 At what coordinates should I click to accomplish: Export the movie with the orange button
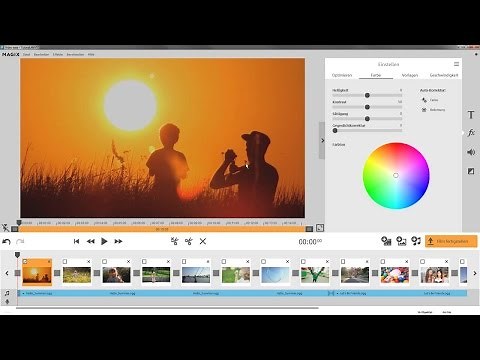tap(451, 241)
